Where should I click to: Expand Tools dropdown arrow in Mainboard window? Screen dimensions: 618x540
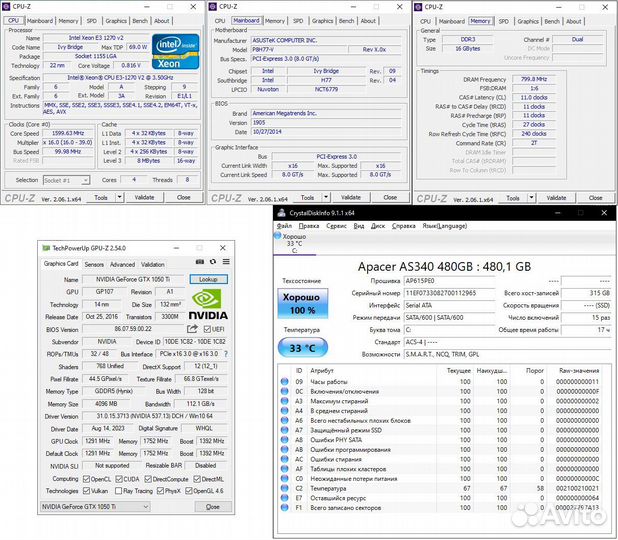(x=326, y=197)
